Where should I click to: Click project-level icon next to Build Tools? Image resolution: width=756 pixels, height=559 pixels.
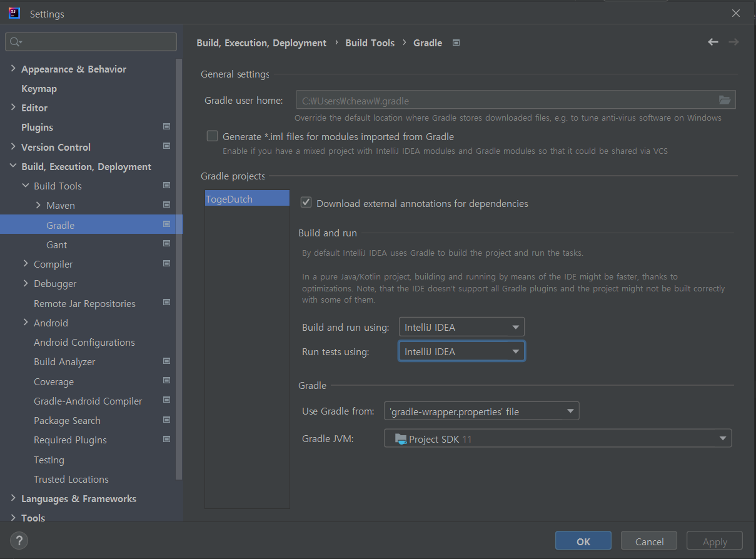pos(166,185)
